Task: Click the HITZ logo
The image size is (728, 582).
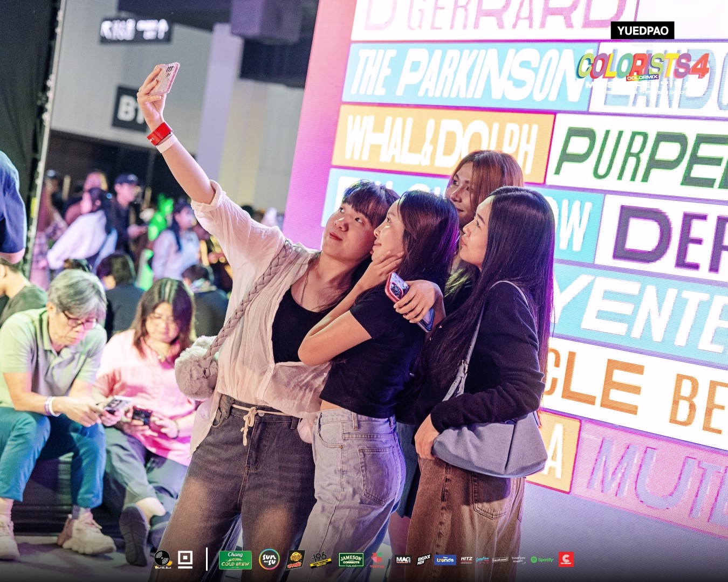Action: tap(466, 560)
